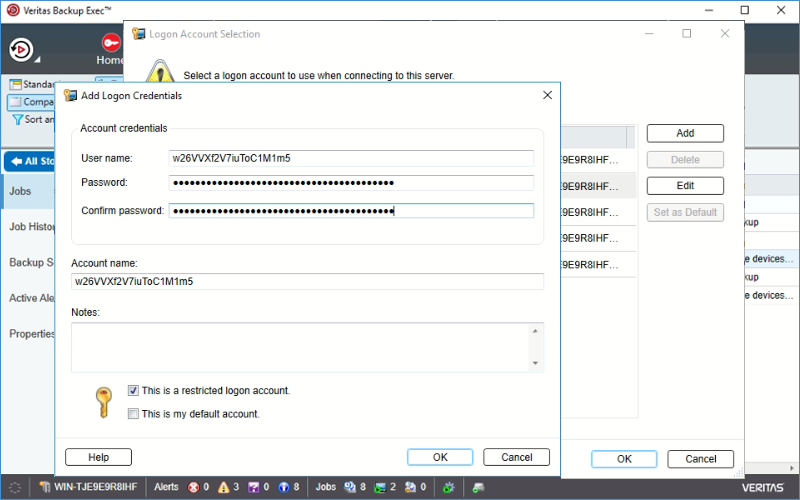This screenshot has width=800, height=500.
Task: Click the server icon beside WIN-TJE9E9R8IHF
Action: [x=45, y=487]
